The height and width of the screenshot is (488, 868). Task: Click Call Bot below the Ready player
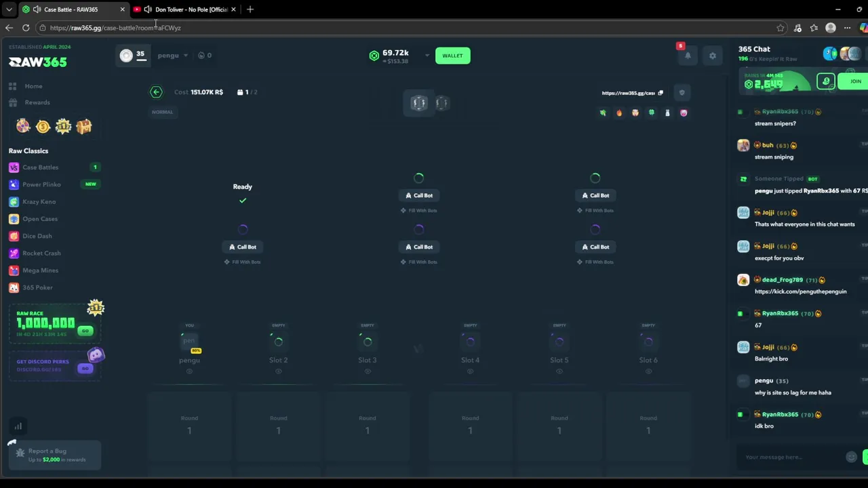click(x=243, y=247)
